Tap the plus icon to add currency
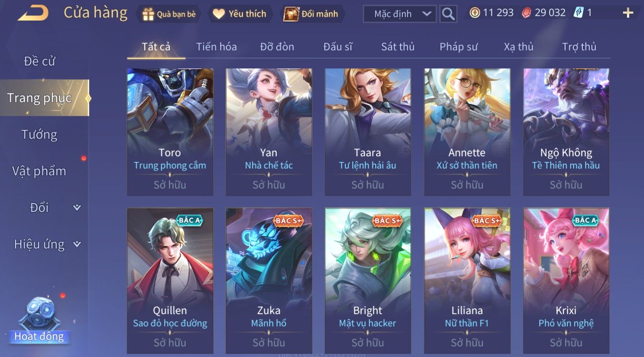The image size is (644, 357). [x=628, y=13]
